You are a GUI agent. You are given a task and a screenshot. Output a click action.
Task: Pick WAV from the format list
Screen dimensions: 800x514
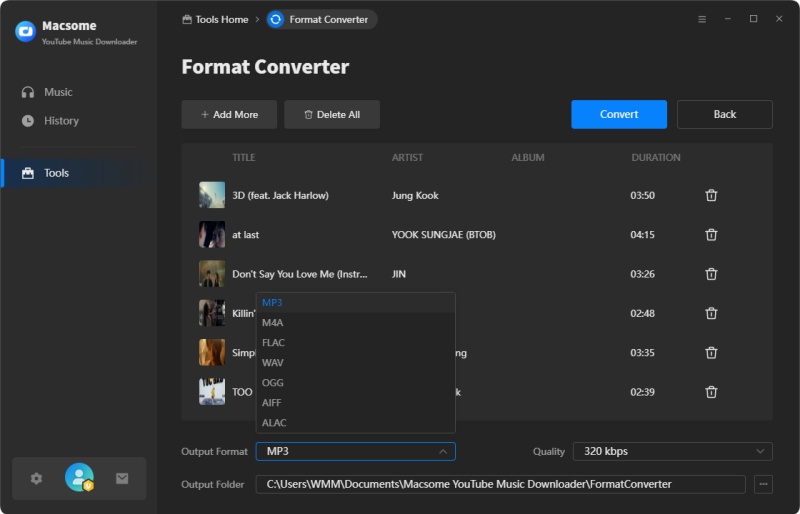[x=356, y=362]
